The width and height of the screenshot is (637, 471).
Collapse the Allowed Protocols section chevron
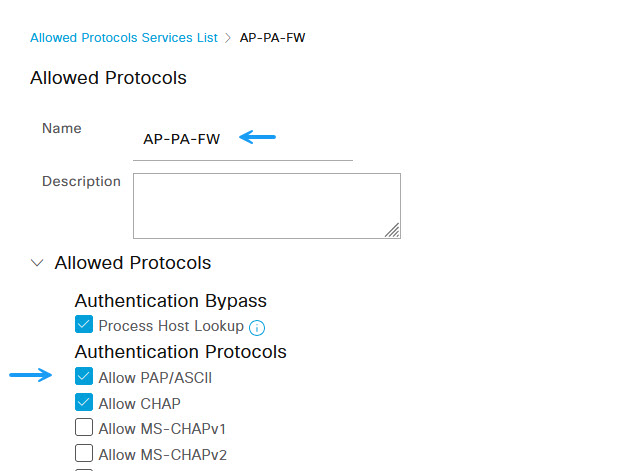pyautogui.click(x=37, y=263)
